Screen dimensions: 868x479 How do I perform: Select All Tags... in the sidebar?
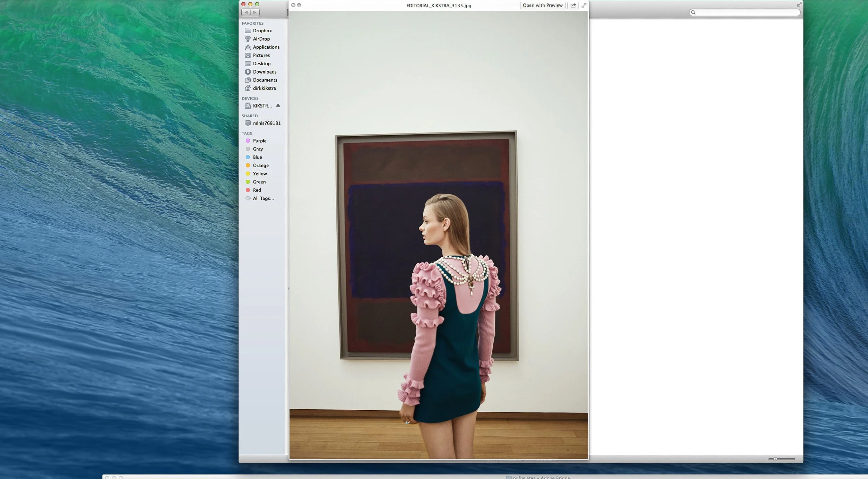pos(263,198)
